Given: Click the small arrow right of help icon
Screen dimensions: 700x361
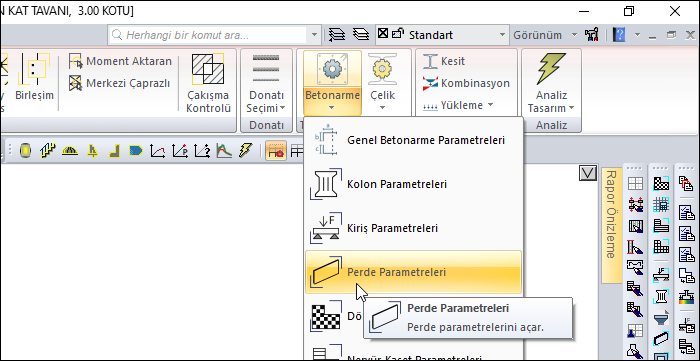Looking at the screenshot, I should point(637,35).
